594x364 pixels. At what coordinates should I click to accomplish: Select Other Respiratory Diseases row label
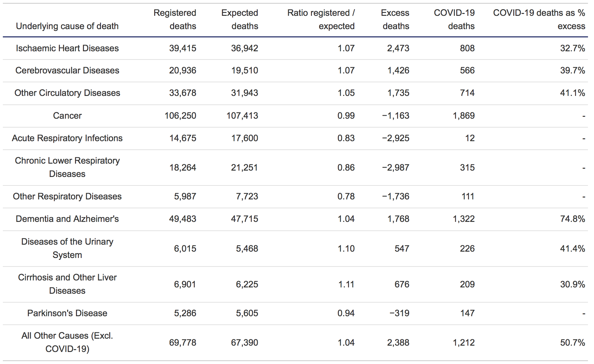point(67,196)
